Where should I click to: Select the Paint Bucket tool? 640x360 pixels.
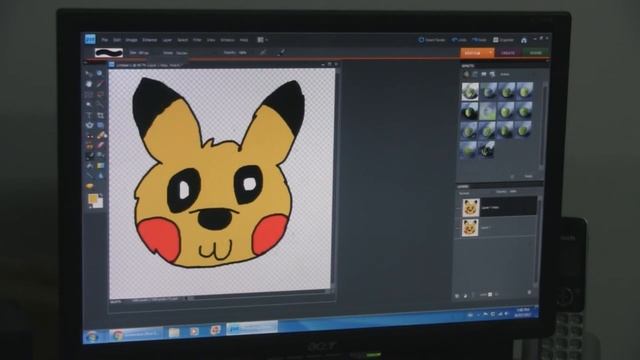coord(90,166)
